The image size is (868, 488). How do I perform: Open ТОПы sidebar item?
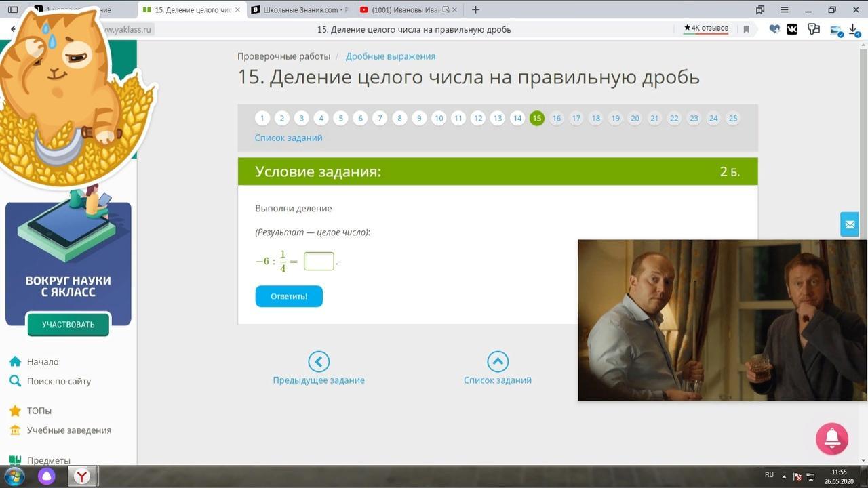pos(39,411)
